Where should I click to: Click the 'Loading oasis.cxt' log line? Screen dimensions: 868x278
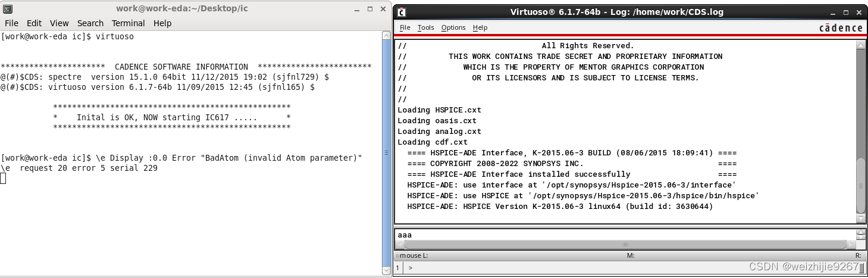tap(437, 121)
